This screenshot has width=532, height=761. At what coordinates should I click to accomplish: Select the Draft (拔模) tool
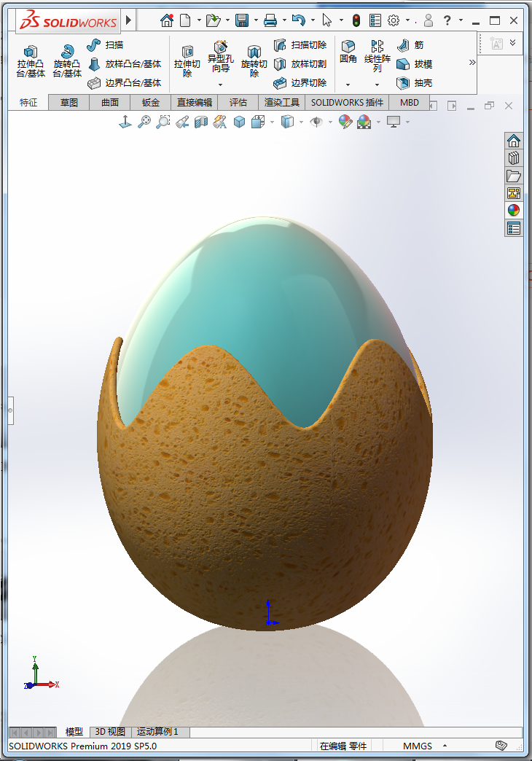click(414, 64)
